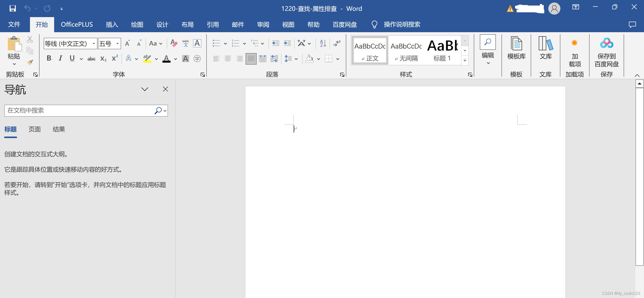Apply the 标题 1 style

tap(442, 50)
